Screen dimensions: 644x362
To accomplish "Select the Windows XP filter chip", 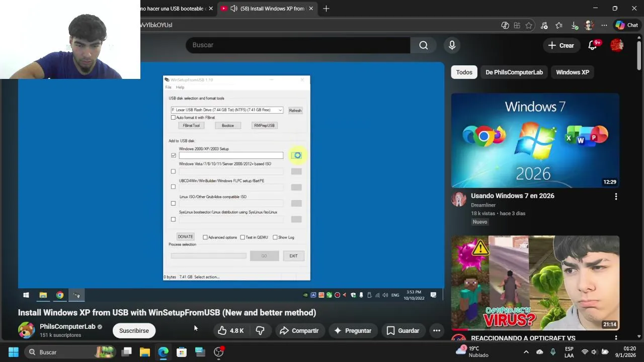I will click(x=573, y=72).
